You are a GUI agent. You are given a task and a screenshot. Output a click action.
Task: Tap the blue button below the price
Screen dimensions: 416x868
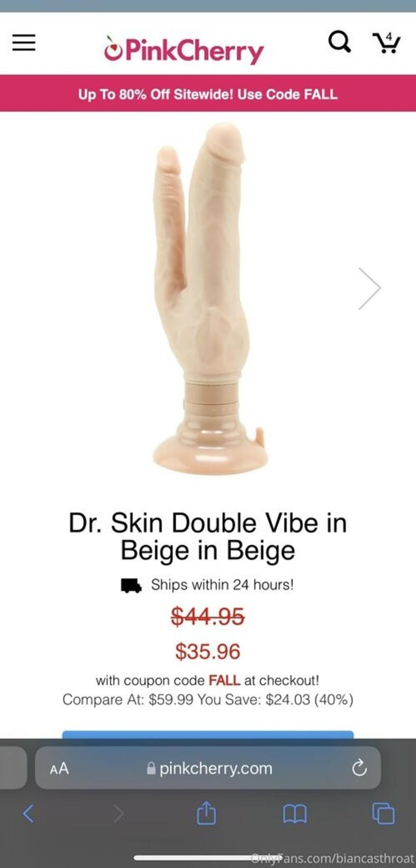[208, 734]
